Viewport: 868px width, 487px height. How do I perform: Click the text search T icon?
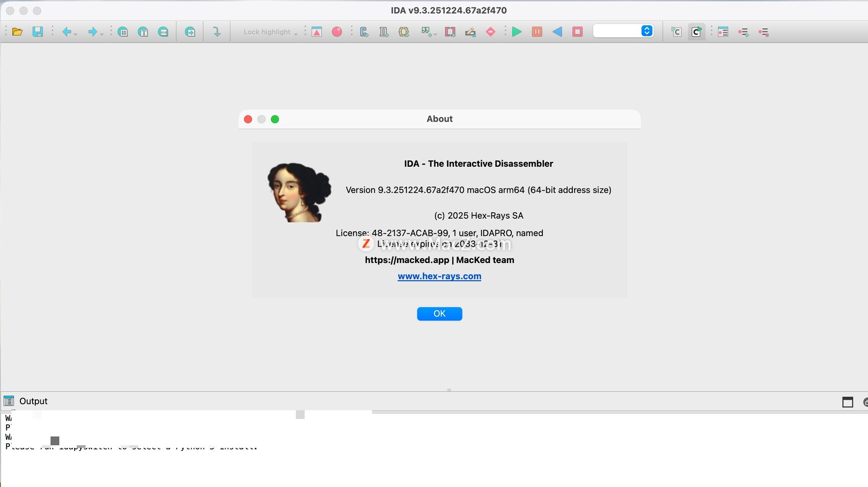coord(143,32)
